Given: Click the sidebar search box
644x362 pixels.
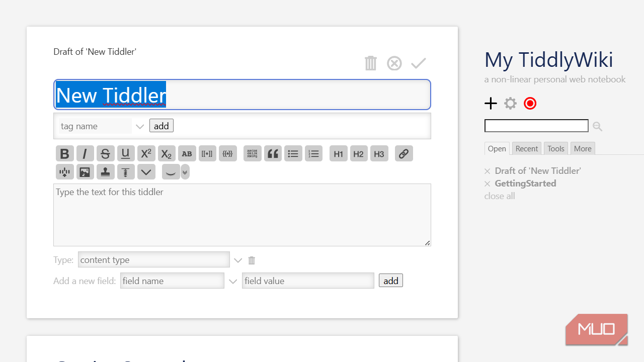Looking at the screenshot, I should pyautogui.click(x=536, y=126).
